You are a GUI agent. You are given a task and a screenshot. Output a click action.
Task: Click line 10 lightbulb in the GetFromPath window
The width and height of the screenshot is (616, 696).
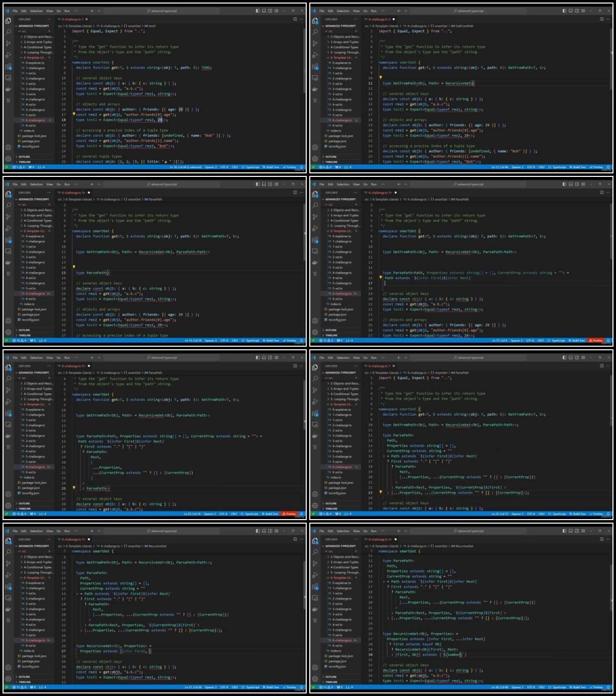click(x=380, y=78)
